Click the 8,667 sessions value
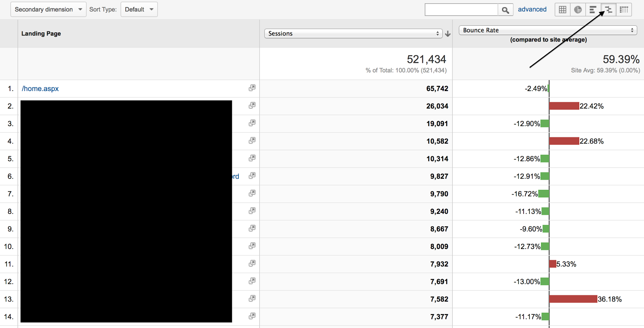The width and height of the screenshot is (644, 328). pyautogui.click(x=439, y=229)
